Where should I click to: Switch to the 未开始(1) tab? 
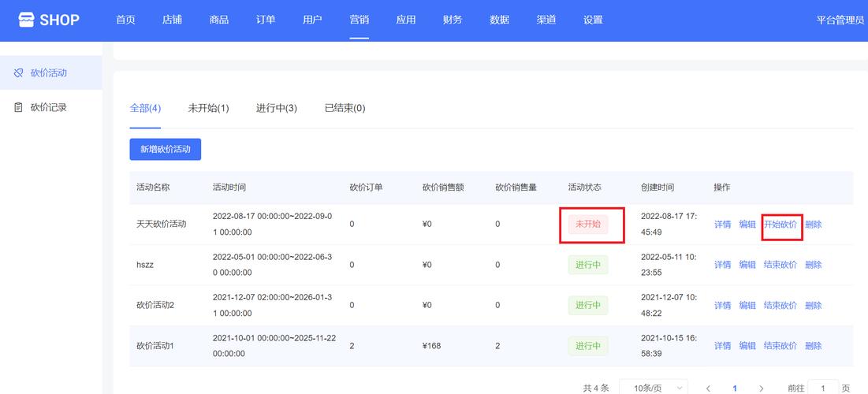209,108
